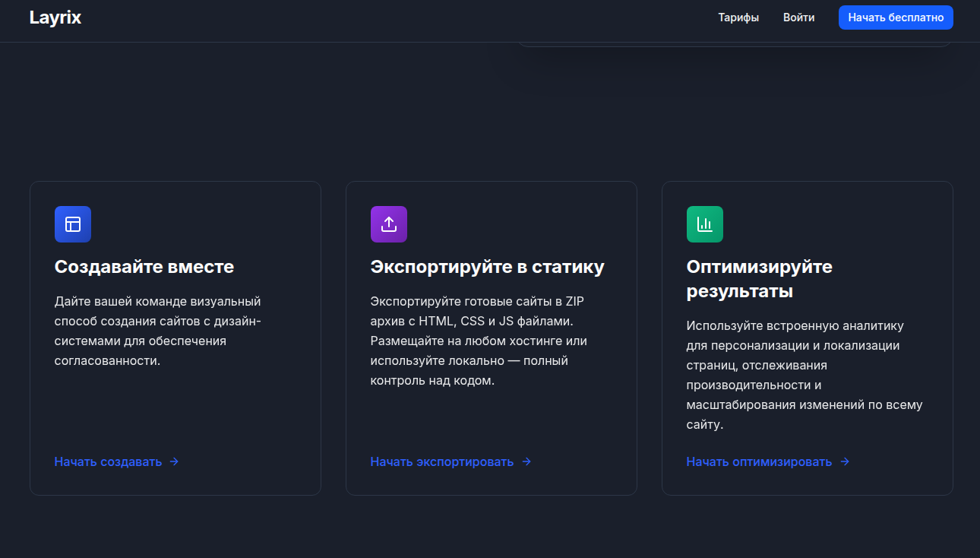Open the 'Оптимизируйте результаты' feature card
Screen dimensions: 980x558
807,337
